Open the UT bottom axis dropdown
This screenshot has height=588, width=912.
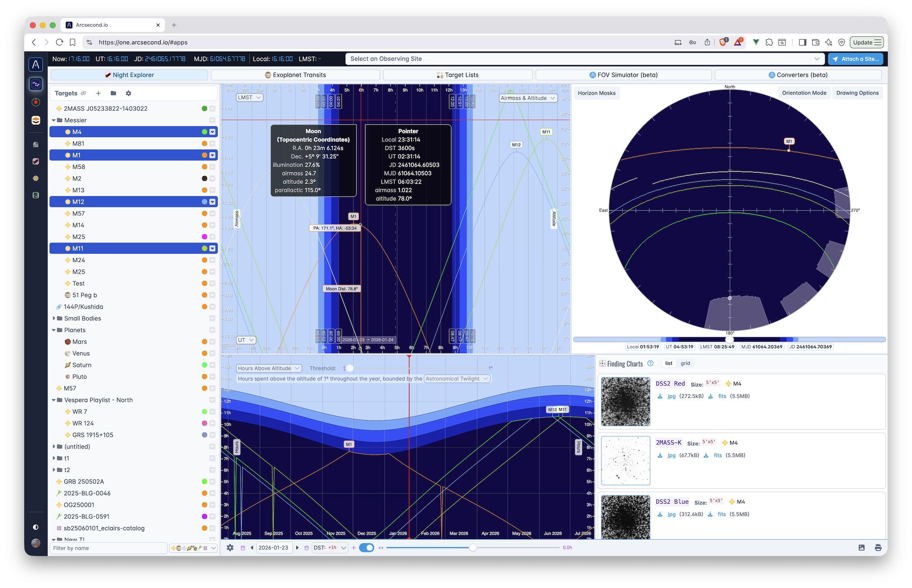point(246,340)
